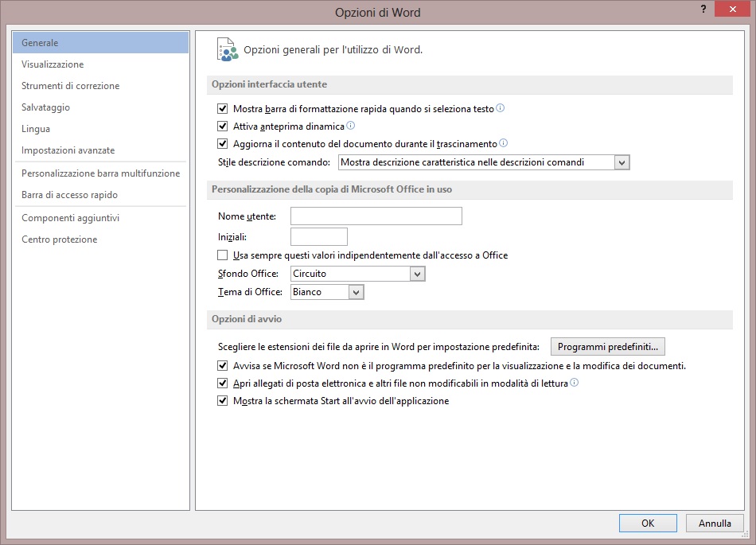Click the info icon next to 'Mostra barra di formattazione rapida'
756x545 pixels.
coord(501,108)
